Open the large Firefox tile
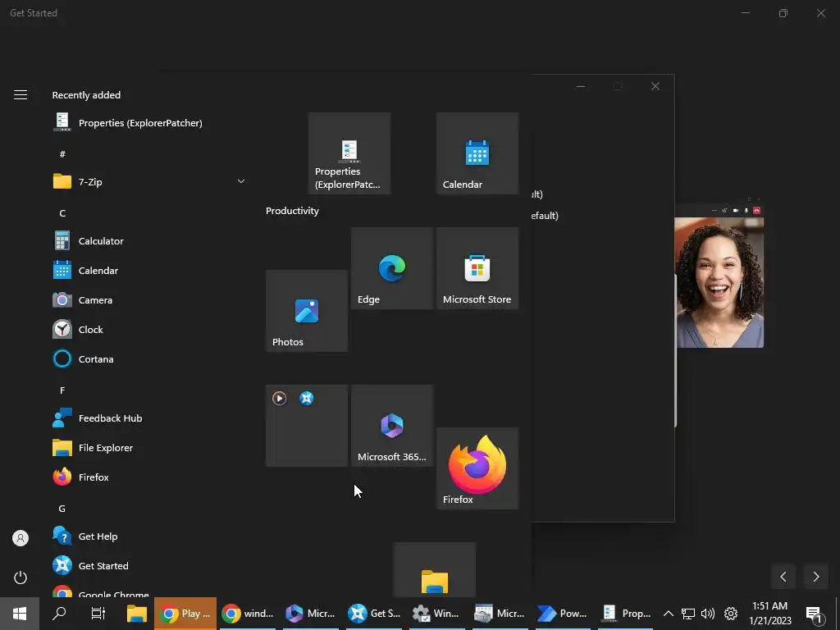 (x=477, y=468)
